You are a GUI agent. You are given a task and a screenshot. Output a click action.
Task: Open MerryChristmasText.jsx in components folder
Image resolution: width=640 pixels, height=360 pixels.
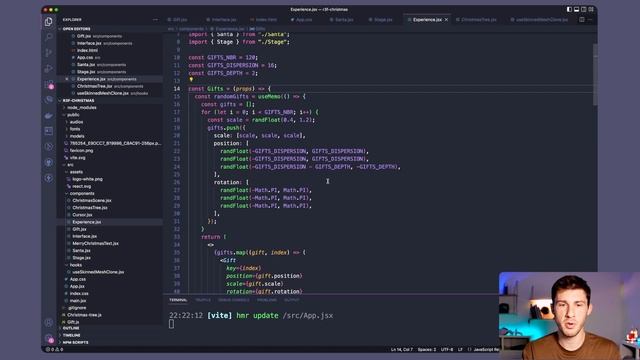95,243
